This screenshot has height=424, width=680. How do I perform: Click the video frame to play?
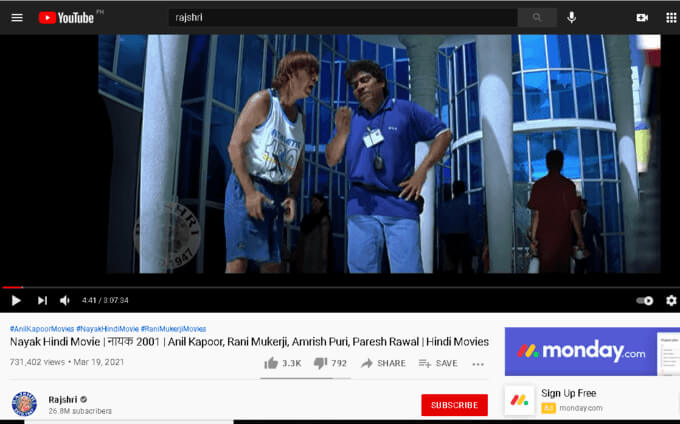tap(379, 154)
